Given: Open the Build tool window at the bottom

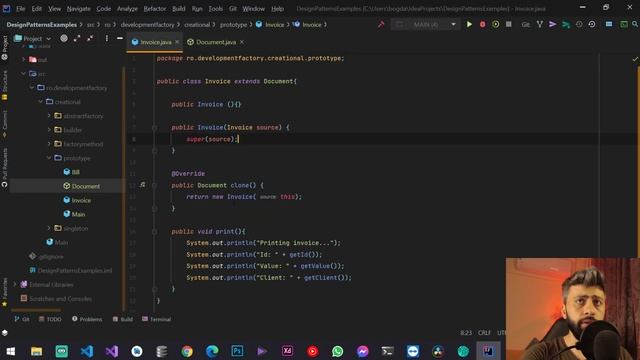Looking at the screenshot, I should pos(122,319).
